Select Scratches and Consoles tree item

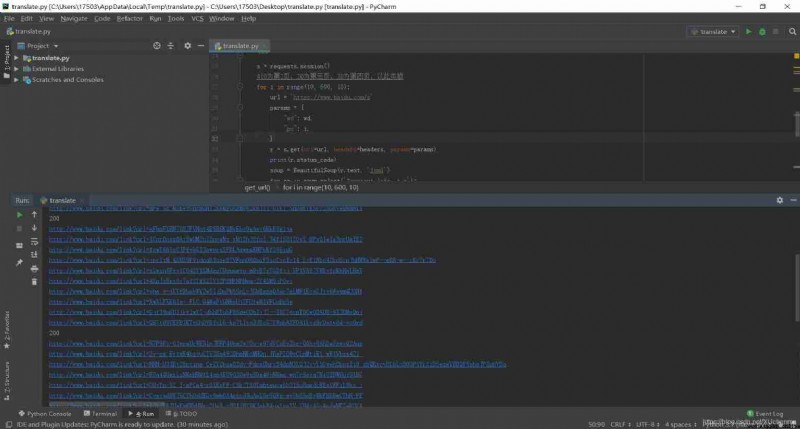pyautogui.click(x=68, y=80)
